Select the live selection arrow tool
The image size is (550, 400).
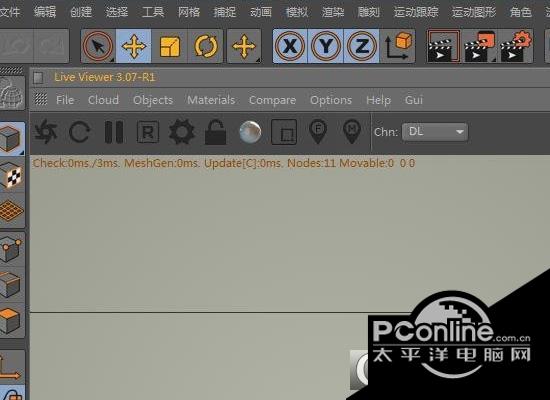click(98, 46)
